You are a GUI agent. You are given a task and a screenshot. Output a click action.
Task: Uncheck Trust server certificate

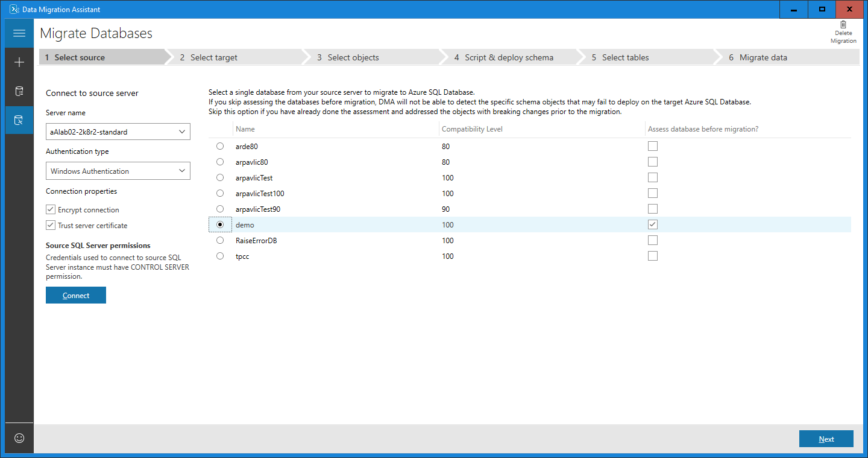point(50,224)
